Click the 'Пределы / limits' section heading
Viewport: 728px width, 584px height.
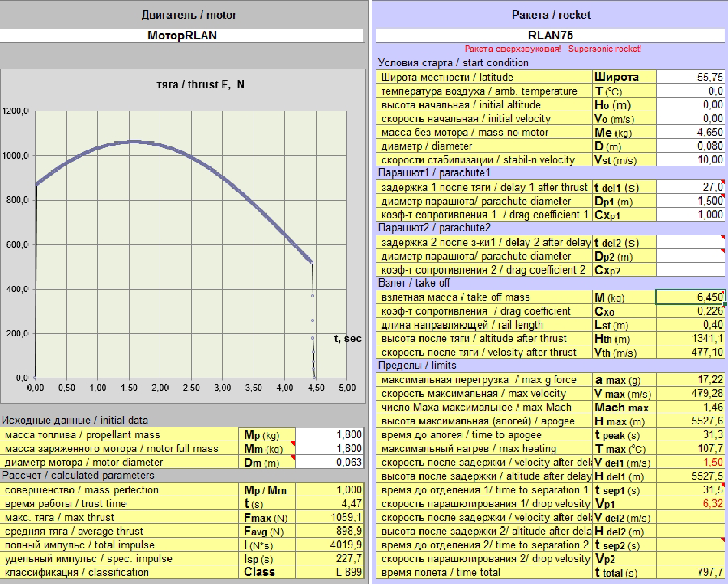point(417,365)
